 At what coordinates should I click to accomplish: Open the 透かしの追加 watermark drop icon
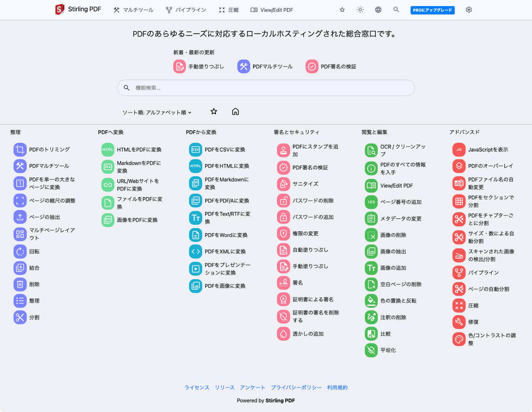coord(283,334)
